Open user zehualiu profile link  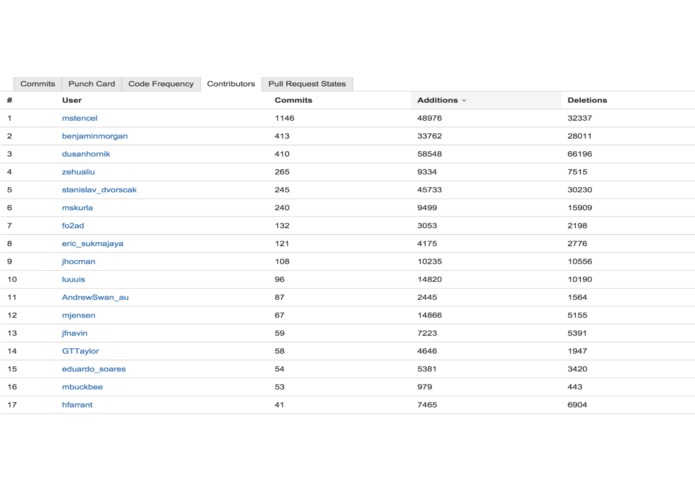(x=78, y=172)
